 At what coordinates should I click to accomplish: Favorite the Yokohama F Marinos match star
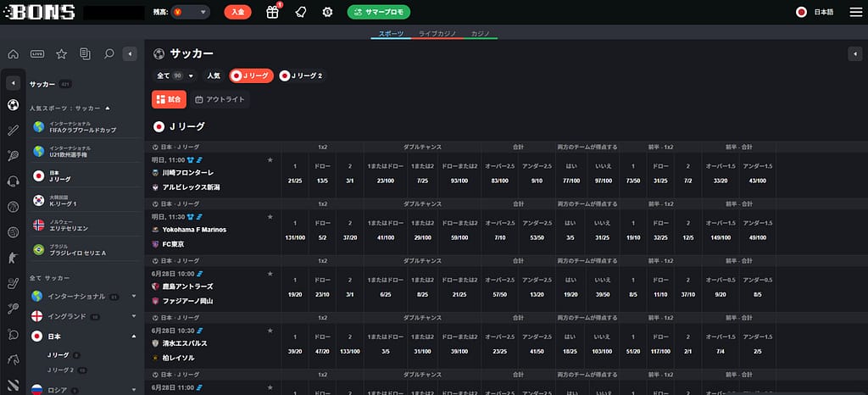pyautogui.click(x=270, y=217)
